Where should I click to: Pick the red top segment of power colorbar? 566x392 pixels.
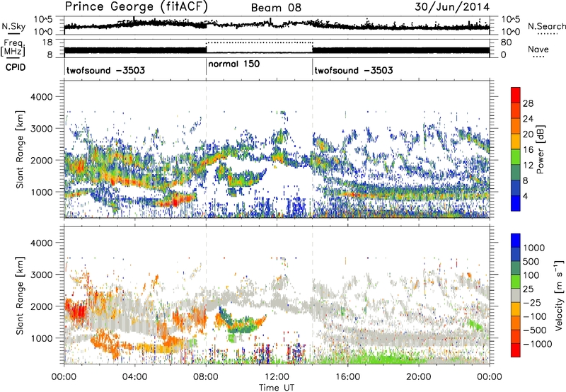[516, 95]
